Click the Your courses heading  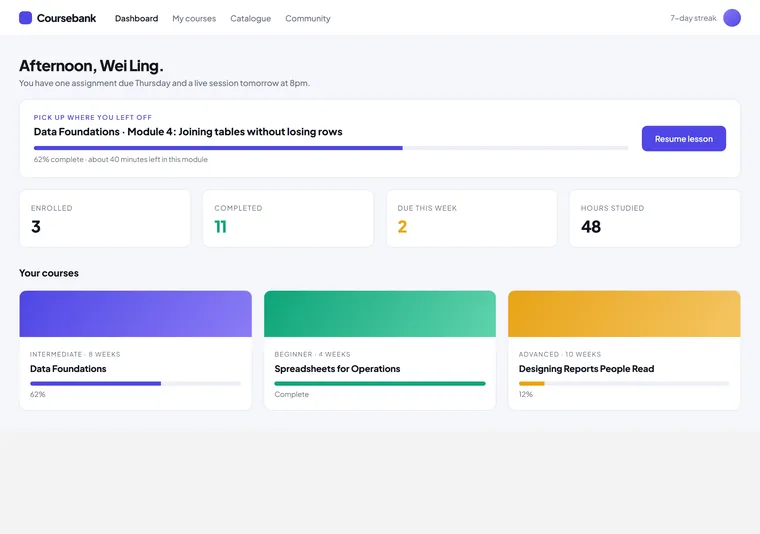pos(49,273)
